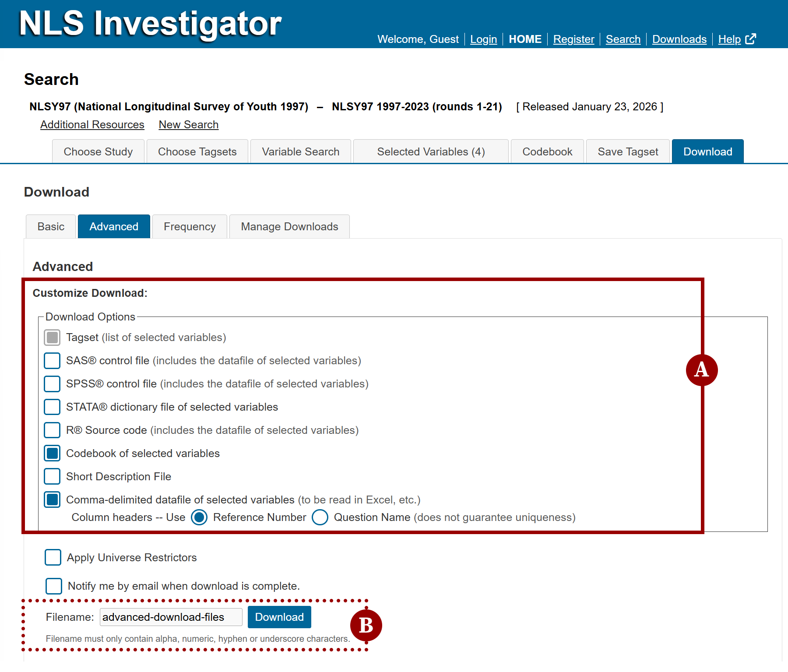This screenshot has width=788, height=672.
Task: Enable email notification when download completes
Action: click(54, 586)
